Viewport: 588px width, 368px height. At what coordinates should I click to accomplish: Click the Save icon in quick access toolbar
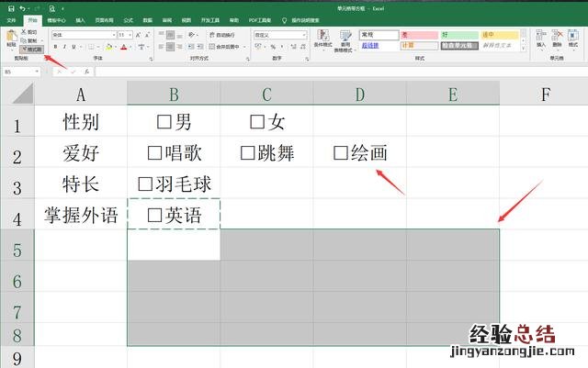click(7, 7)
